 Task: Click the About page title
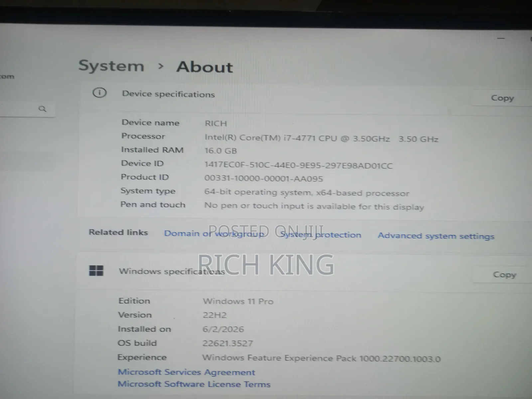coord(205,67)
